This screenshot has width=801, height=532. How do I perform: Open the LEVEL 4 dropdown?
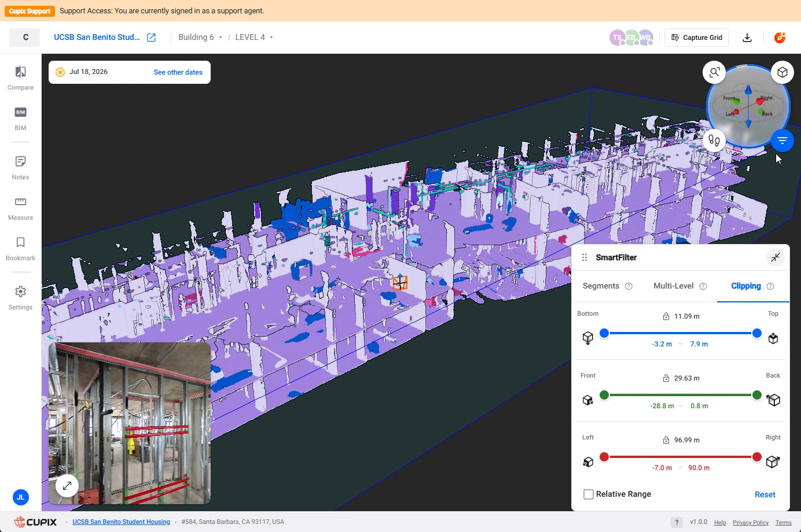click(254, 38)
